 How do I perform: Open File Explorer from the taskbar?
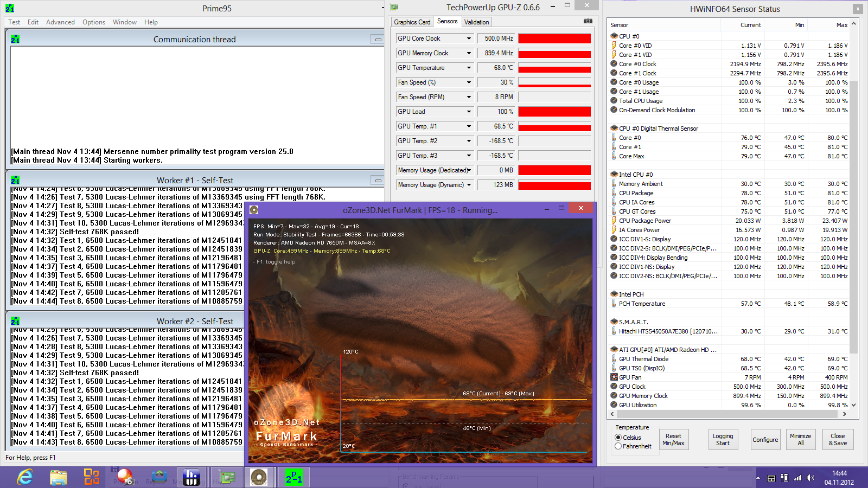coord(59,477)
